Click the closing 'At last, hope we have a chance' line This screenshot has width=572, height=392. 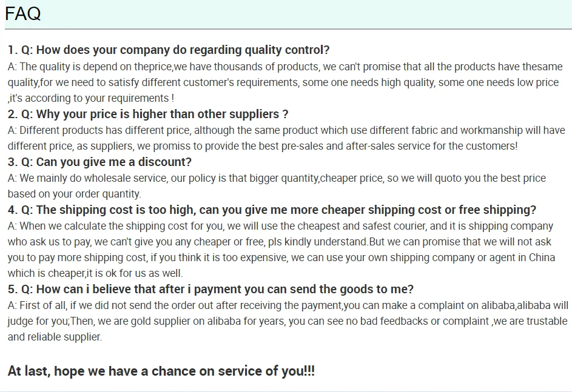coord(161,371)
